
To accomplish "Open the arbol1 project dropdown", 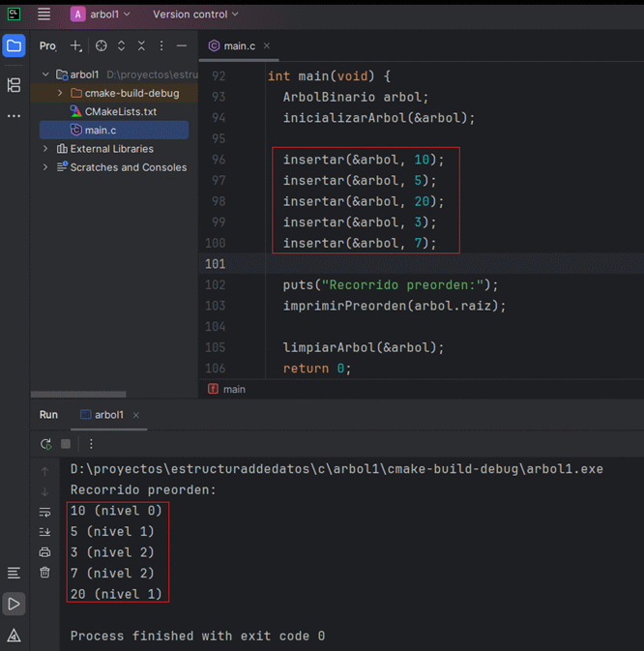I will 101,15.
